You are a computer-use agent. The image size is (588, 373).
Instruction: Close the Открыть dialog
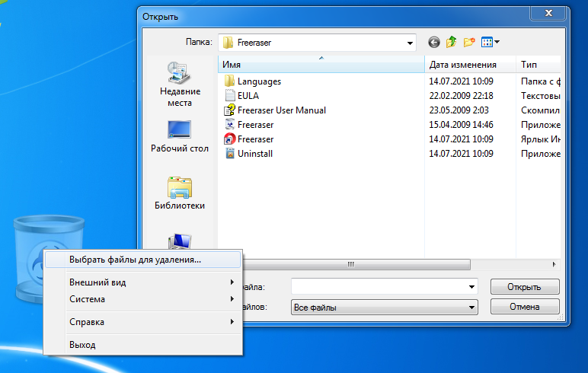548,13
